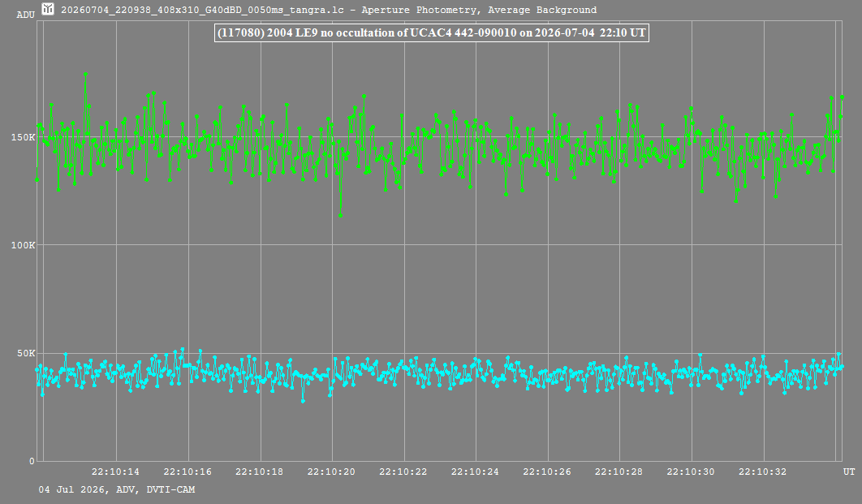Select the lowest green data point near 22:10:20
The width and height of the screenshot is (862, 504).
click(340, 215)
